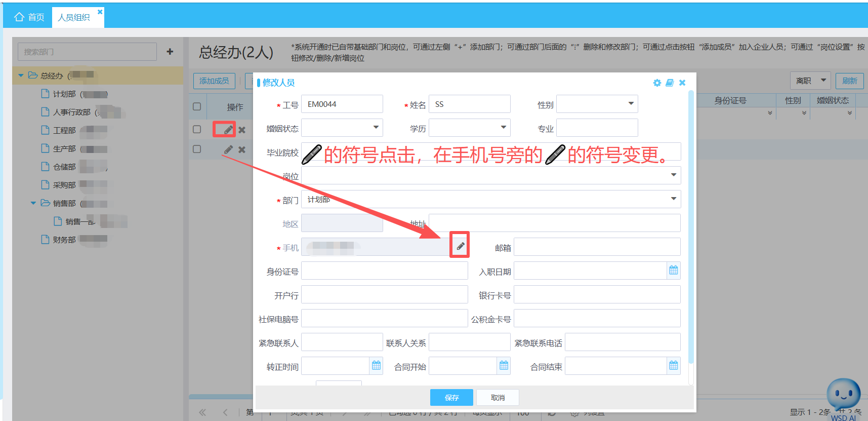Close the 人员组织 tab with its X

point(100,12)
